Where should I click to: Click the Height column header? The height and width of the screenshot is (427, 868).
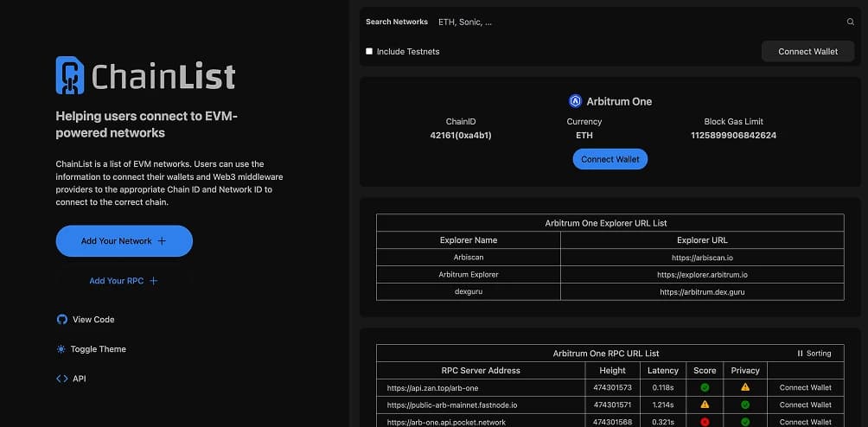[x=612, y=371]
